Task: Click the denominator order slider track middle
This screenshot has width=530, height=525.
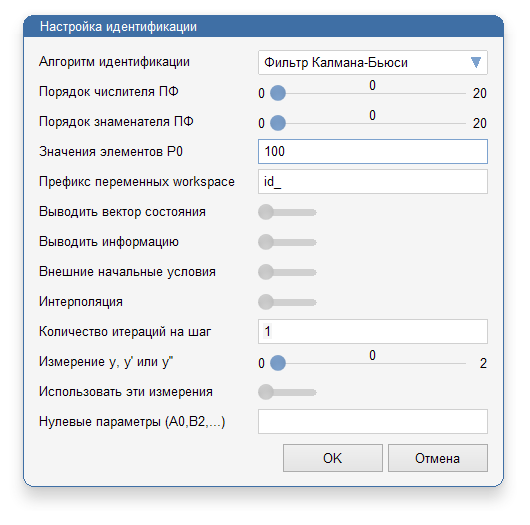Action: (x=372, y=123)
